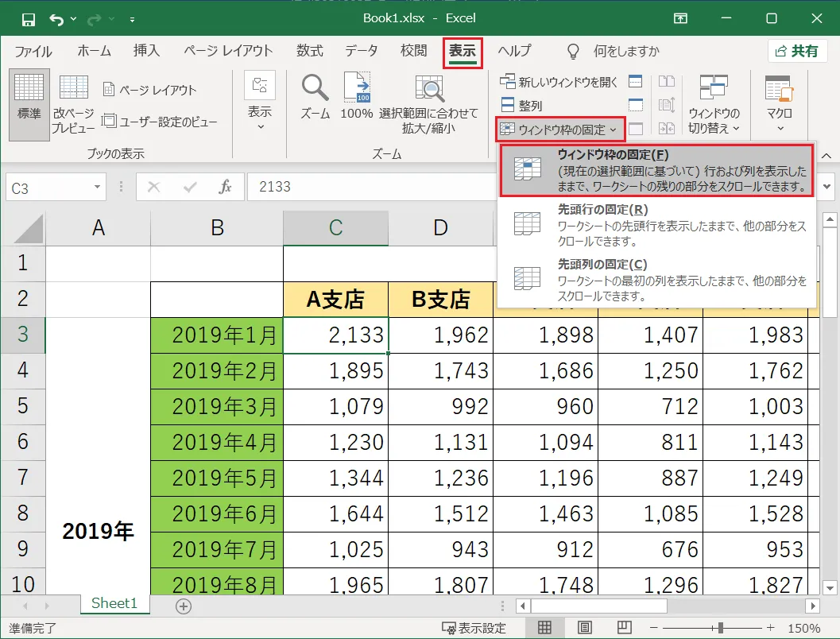Screen dimensions: 840x639
Task: Switch to Page Layout view in status bar
Action: point(584,627)
